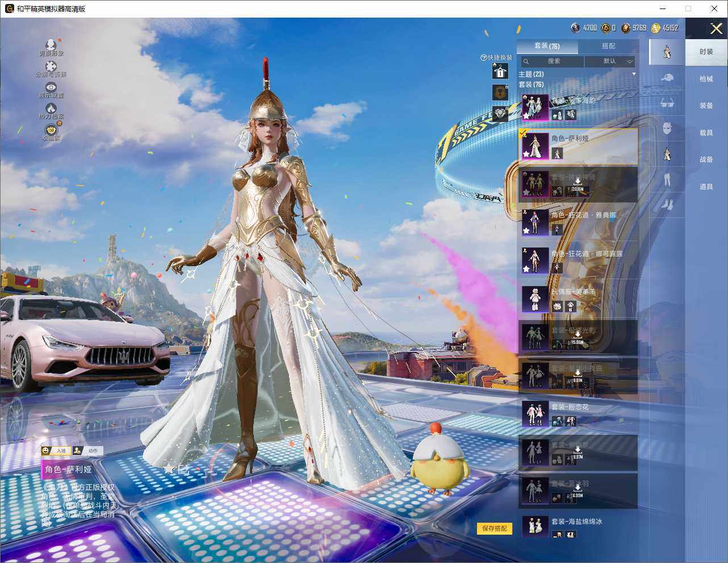Viewport: 728px width, 563px height.
Task: Switch to the 入场 emote tab
Action: [x=56, y=451]
